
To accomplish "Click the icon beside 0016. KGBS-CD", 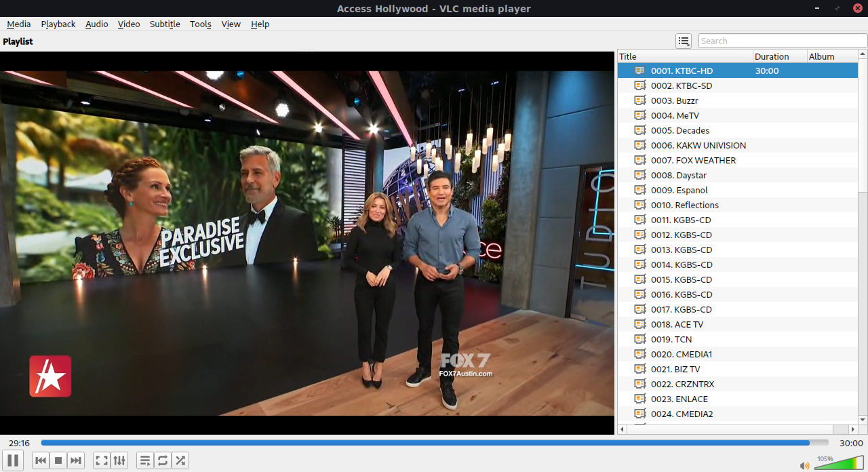I will (x=640, y=294).
